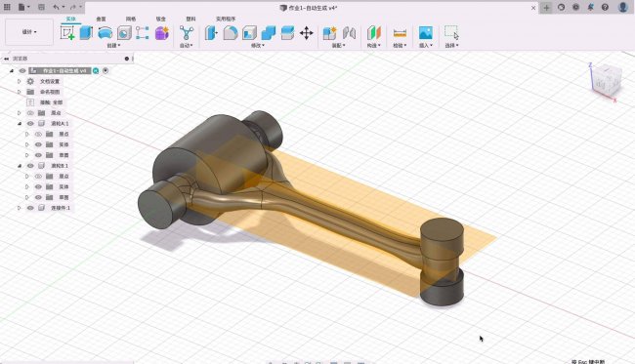Select the Extrude tool

(86, 33)
